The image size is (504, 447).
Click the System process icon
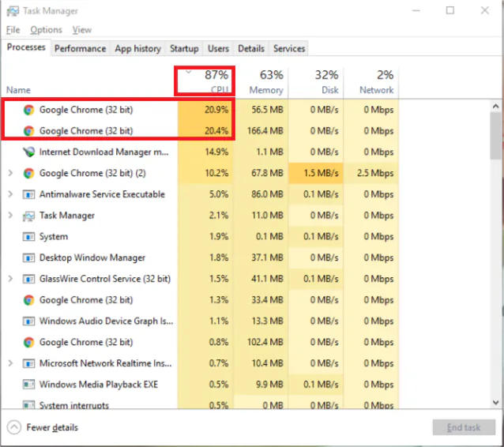click(x=28, y=237)
